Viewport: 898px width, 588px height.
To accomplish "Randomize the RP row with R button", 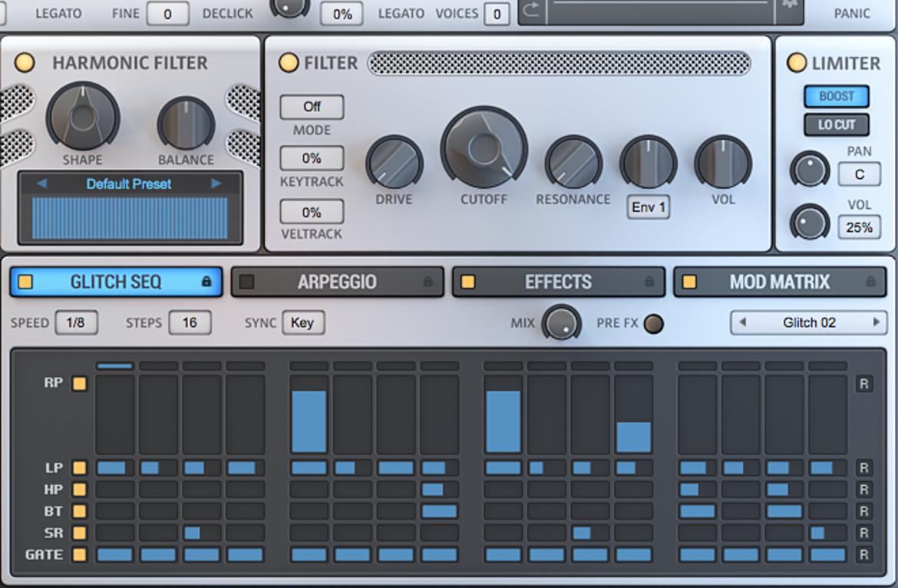I will (x=863, y=384).
